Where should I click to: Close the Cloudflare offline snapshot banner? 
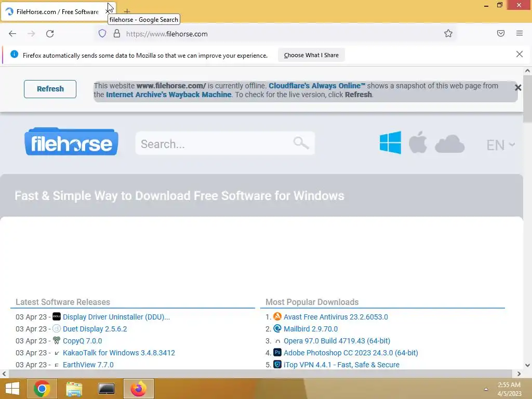tap(518, 87)
